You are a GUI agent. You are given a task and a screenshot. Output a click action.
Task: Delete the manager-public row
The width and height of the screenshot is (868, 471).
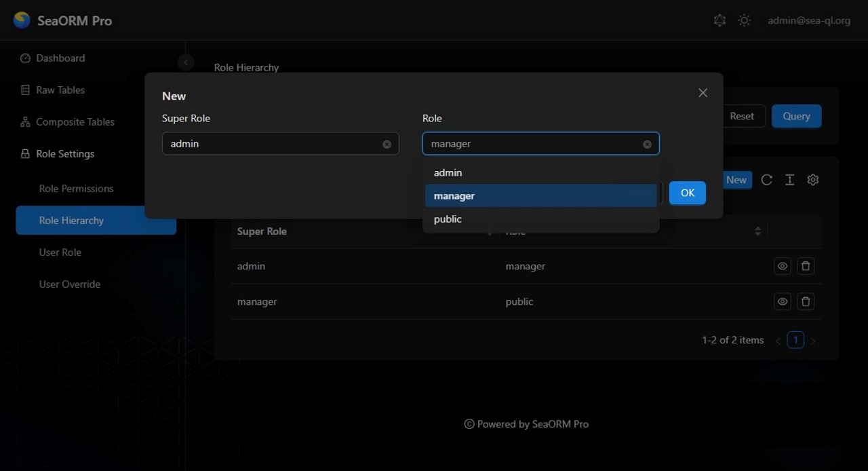(806, 301)
